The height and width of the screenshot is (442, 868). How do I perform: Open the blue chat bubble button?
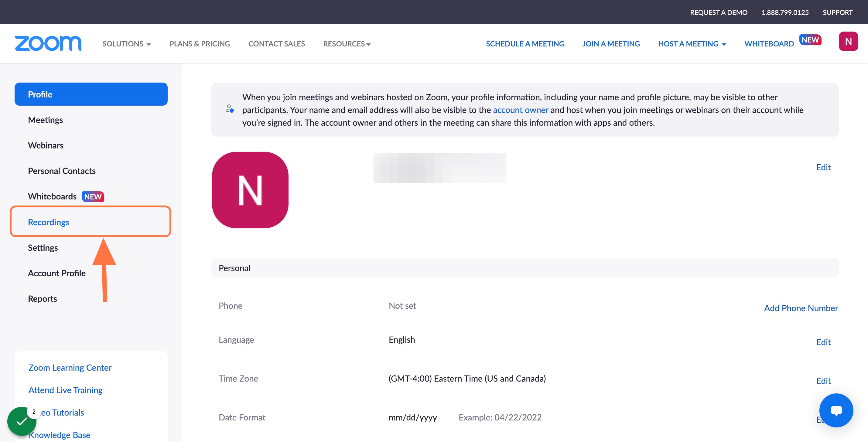pos(836,410)
